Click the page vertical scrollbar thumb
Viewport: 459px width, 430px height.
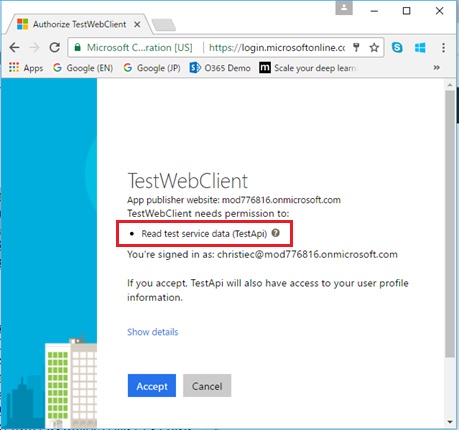[450, 223]
